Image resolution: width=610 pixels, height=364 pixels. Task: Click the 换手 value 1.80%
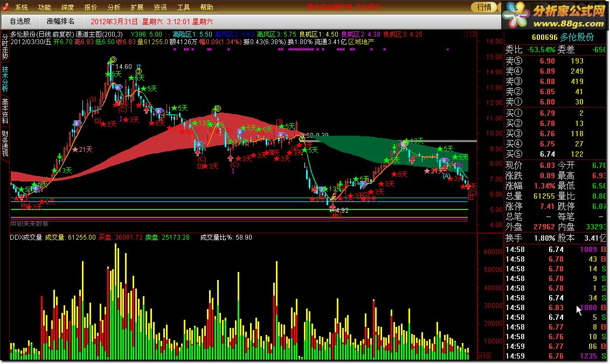click(x=545, y=238)
